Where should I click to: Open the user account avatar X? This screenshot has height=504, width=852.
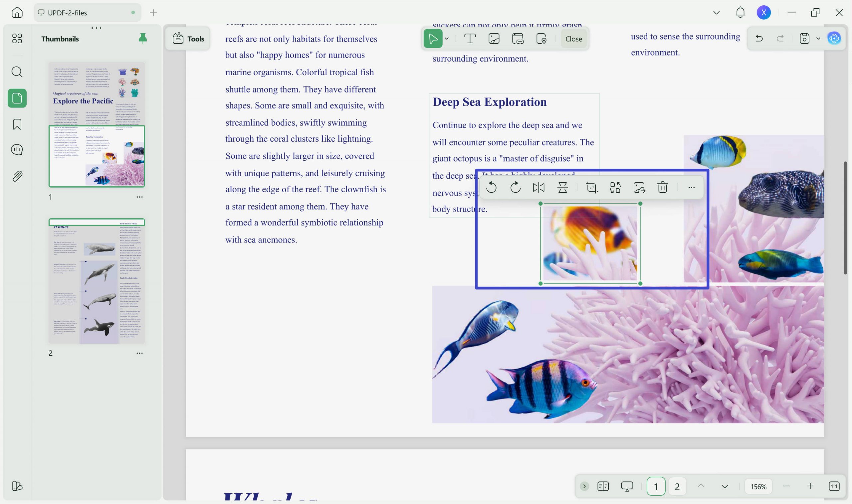tap(764, 13)
